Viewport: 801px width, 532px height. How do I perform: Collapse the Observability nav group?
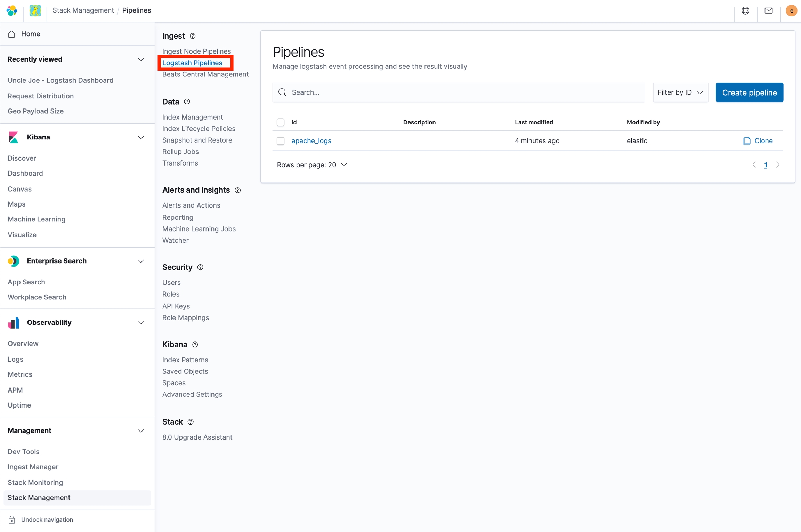point(141,323)
